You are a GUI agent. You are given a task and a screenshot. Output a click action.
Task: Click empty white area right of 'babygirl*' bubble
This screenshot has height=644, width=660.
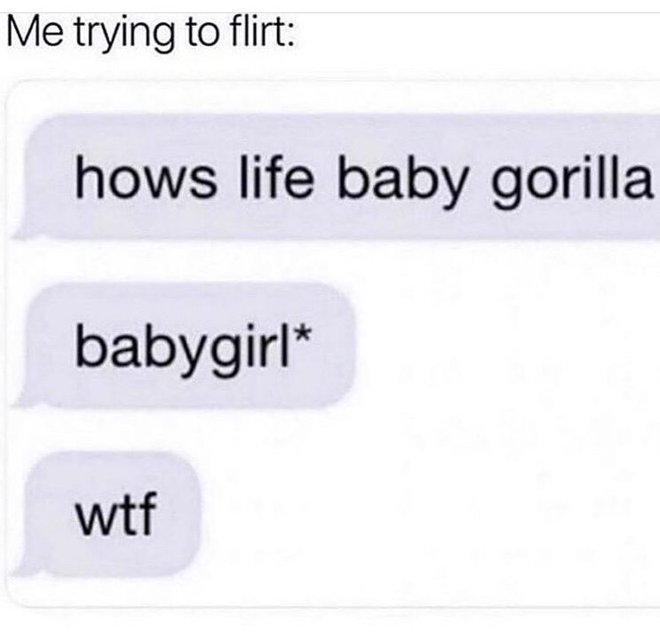click(x=507, y=346)
